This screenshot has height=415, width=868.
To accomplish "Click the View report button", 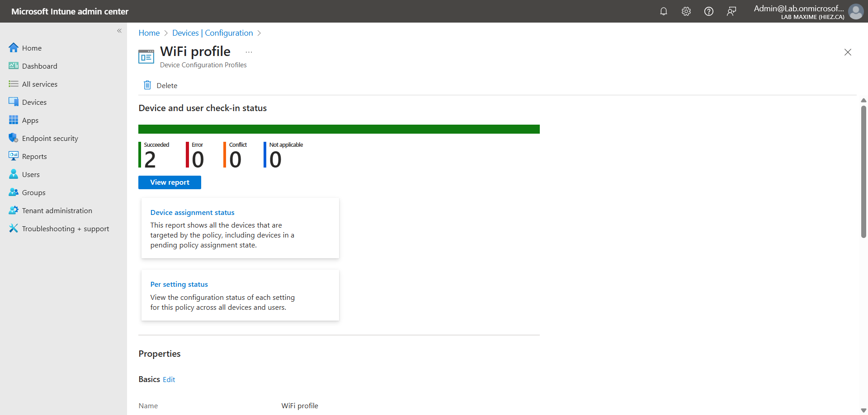I will [x=170, y=182].
